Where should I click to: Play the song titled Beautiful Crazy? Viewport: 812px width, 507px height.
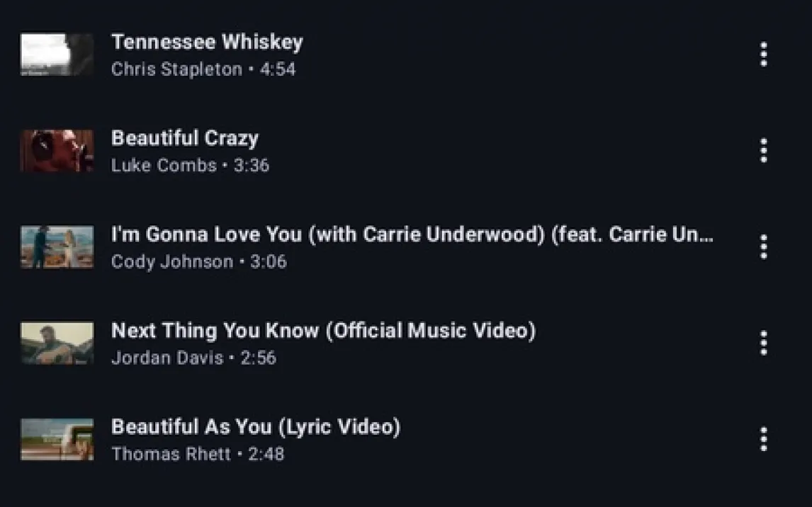185,138
